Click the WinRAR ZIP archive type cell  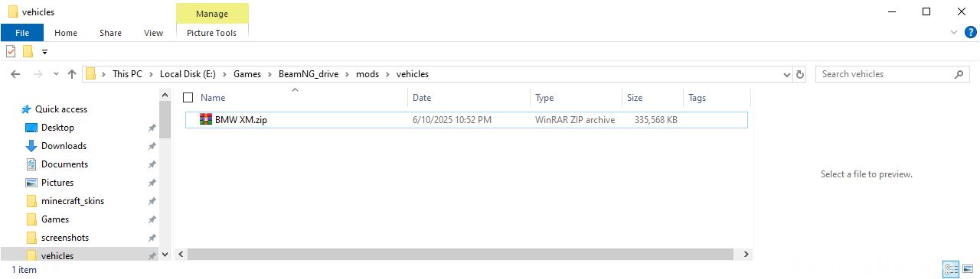(575, 120)
